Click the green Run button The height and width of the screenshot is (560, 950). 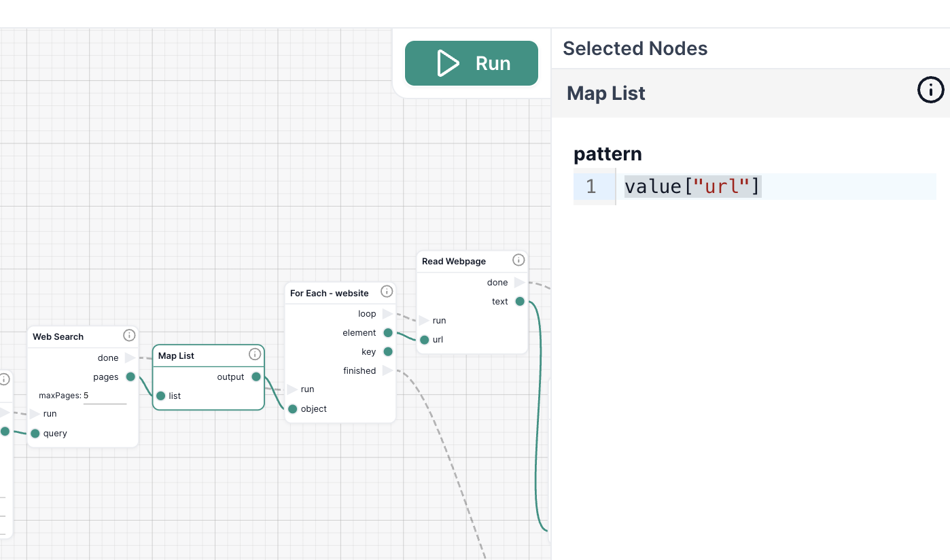pos(472,63)
